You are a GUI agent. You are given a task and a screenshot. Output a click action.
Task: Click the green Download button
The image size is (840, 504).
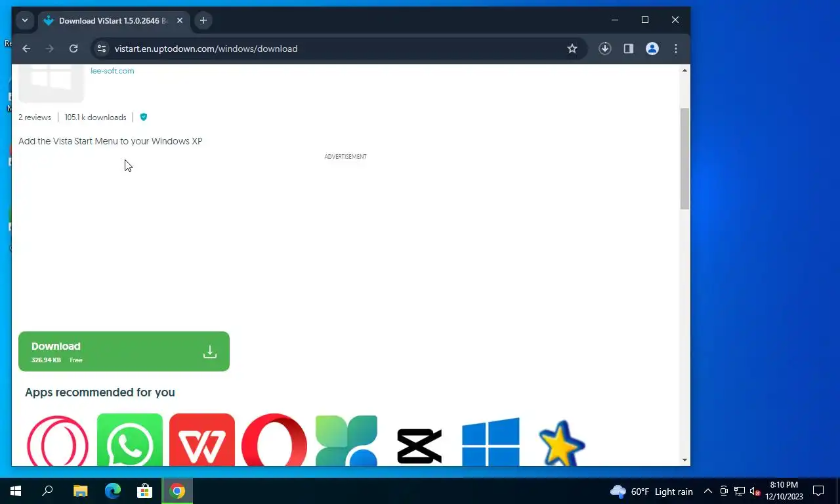coord(124,352)
